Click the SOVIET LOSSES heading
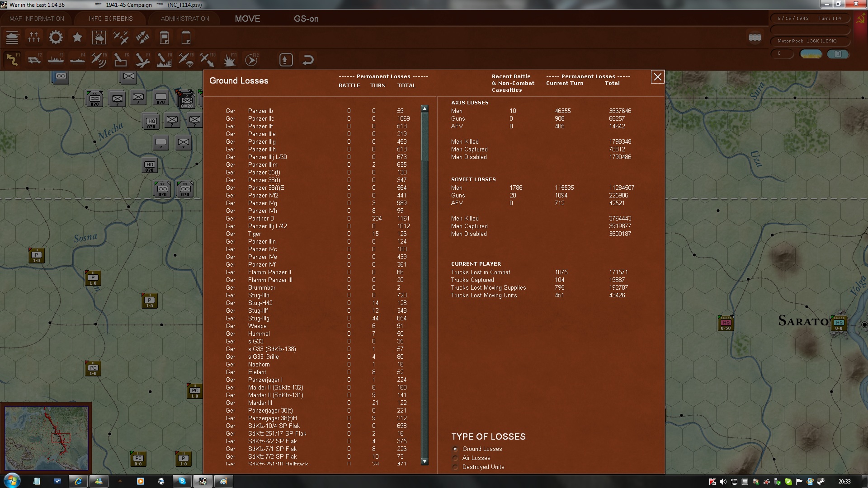868x488 pixels. pyautogui.click(x=473, y=179)
